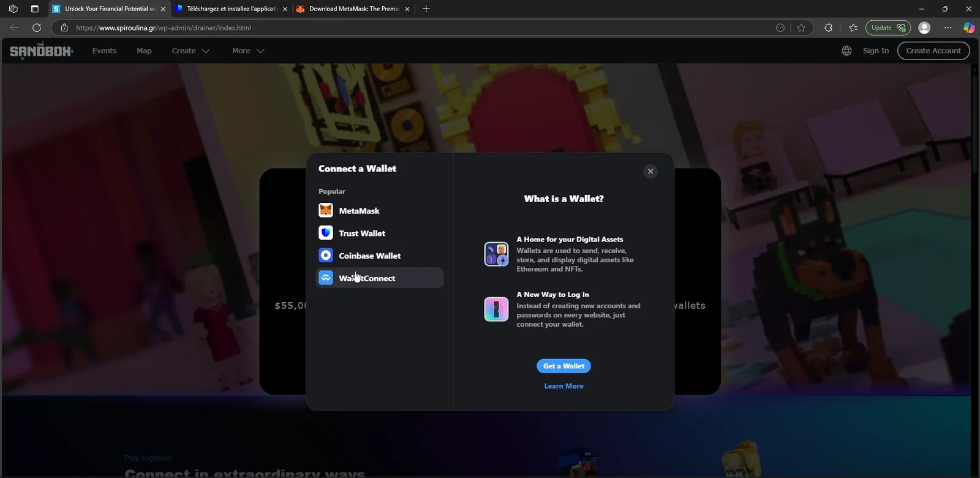Close the Connect a Wallet dialog

(650, 172)
